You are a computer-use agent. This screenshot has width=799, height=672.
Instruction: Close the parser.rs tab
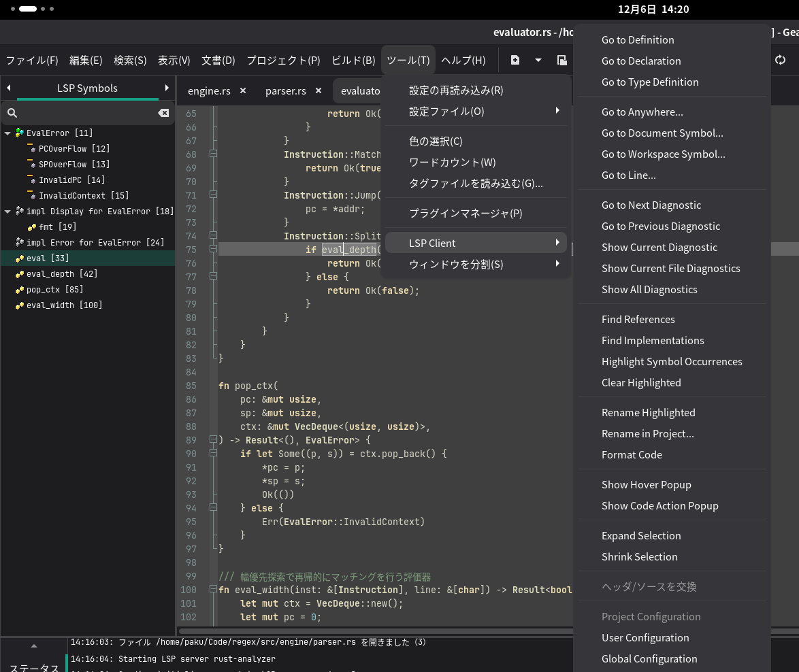[x=319, y=90]
